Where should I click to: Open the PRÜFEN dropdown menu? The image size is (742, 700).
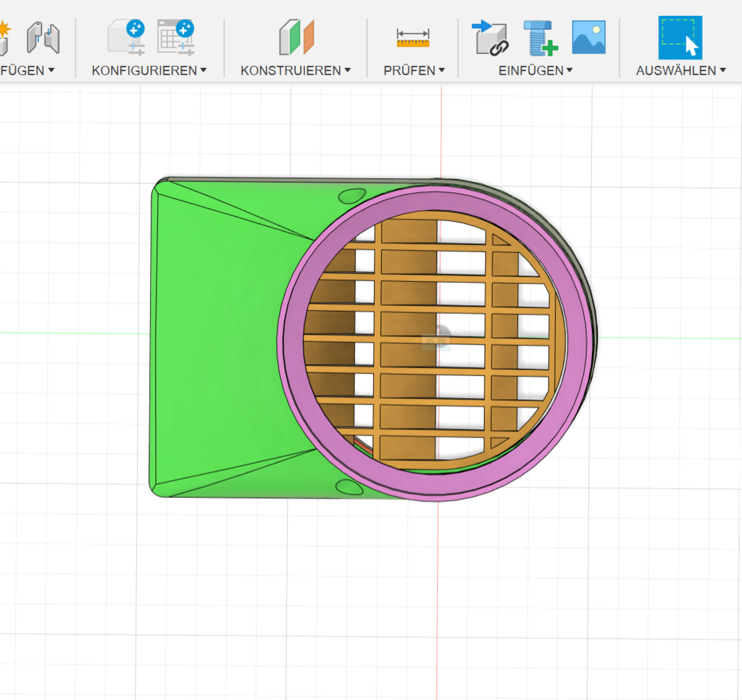414,70
